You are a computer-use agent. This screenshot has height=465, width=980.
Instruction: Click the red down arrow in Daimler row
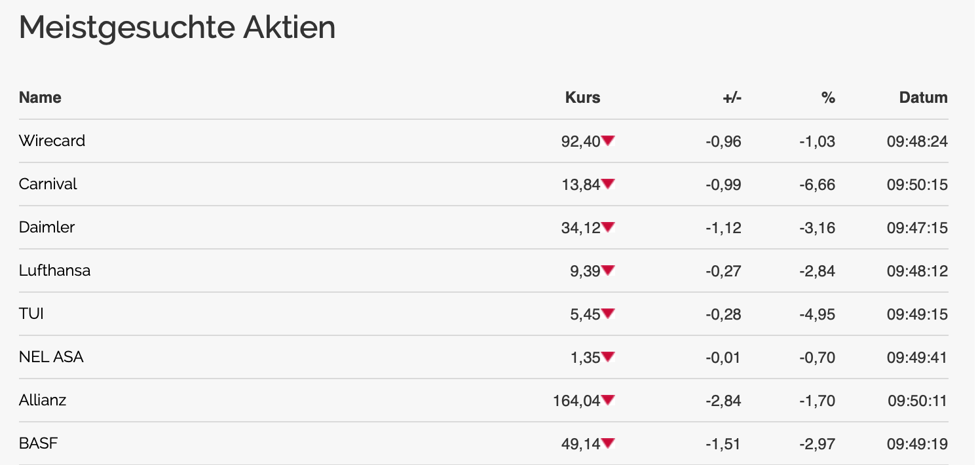point(608,227)
